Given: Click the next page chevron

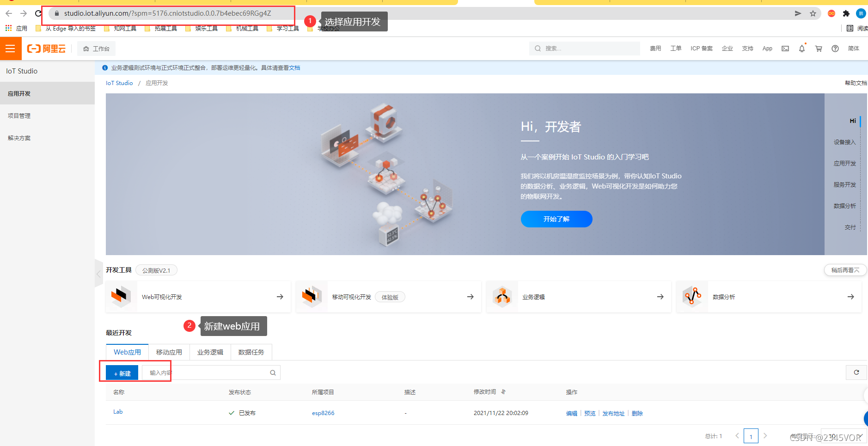Looking at the screenshot, I should pos(765,436).
